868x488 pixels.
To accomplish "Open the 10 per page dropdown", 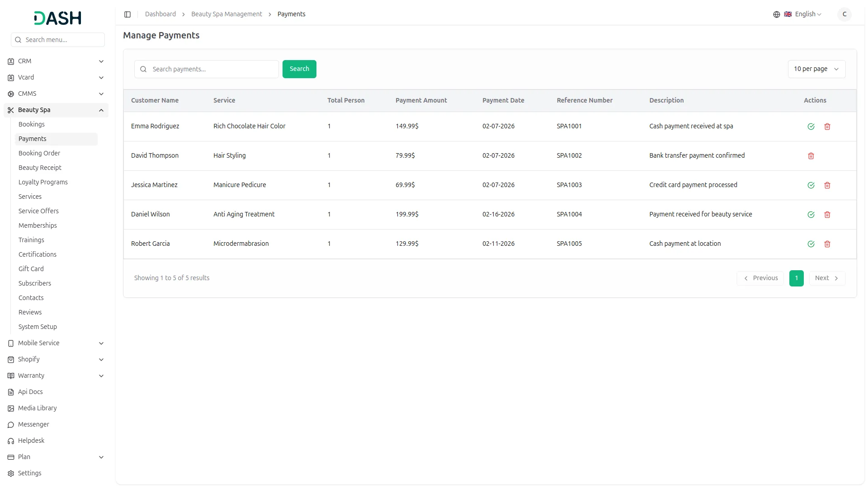I will coord(816,69).
